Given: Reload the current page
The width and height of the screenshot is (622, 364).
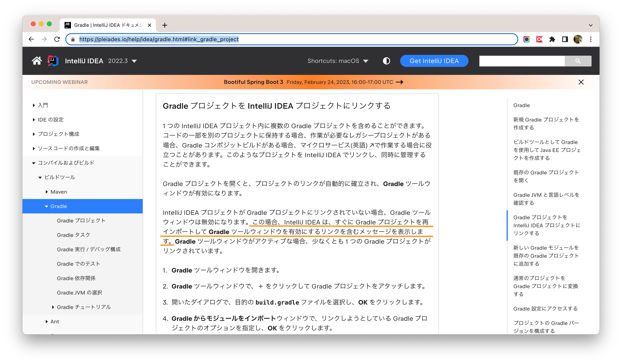Looking at the screenshot, I should tap(57, 39).
